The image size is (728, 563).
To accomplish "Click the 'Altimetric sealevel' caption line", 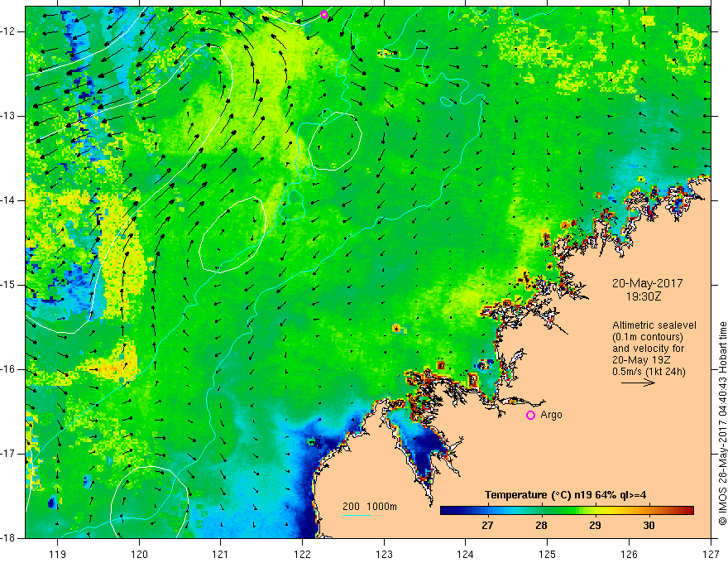I will coord(654,325).
